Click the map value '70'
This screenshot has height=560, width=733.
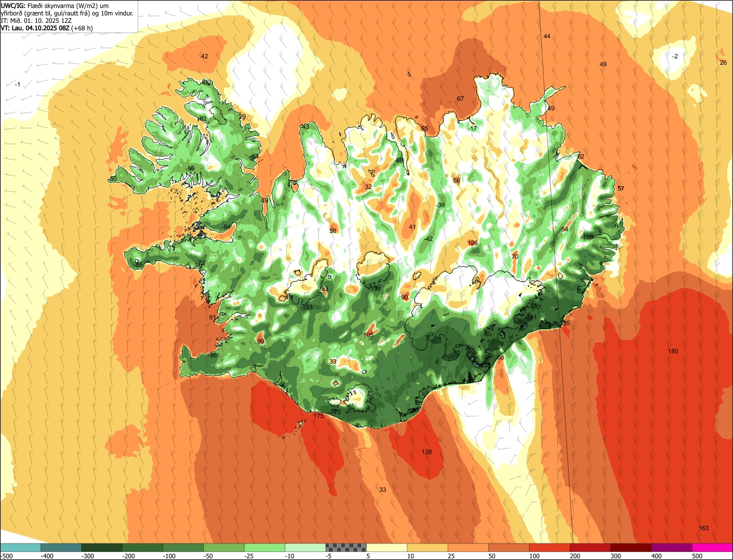[x=515, y=257]
